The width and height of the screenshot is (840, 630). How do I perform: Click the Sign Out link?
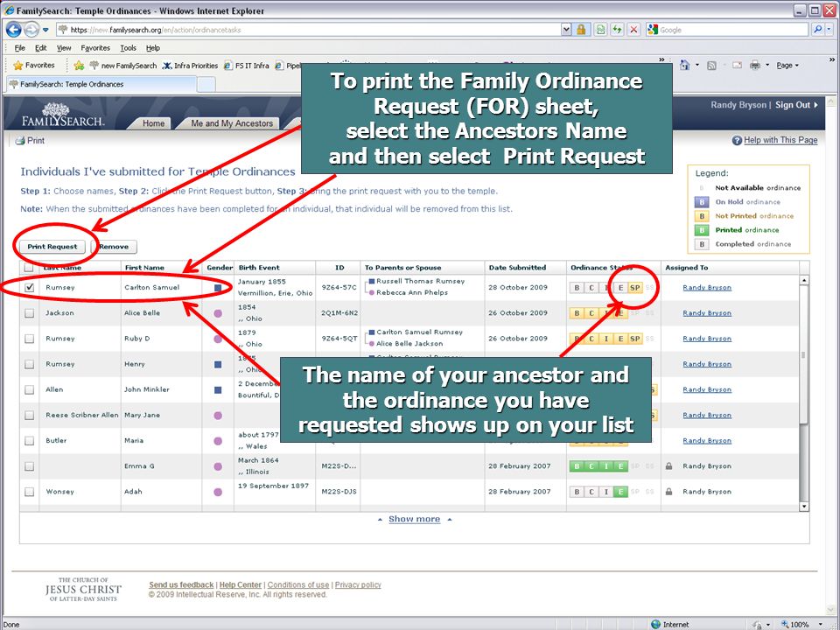point(796,105)
